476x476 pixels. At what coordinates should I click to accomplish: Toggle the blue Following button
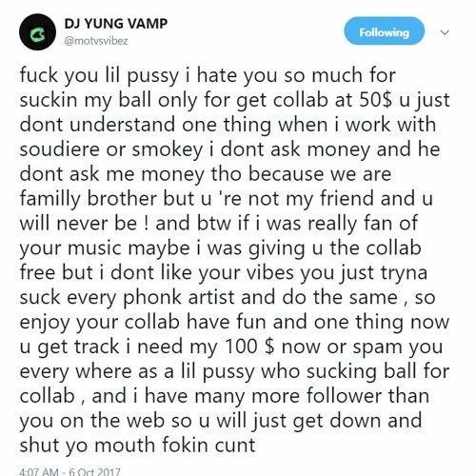(x=384, y=30)
